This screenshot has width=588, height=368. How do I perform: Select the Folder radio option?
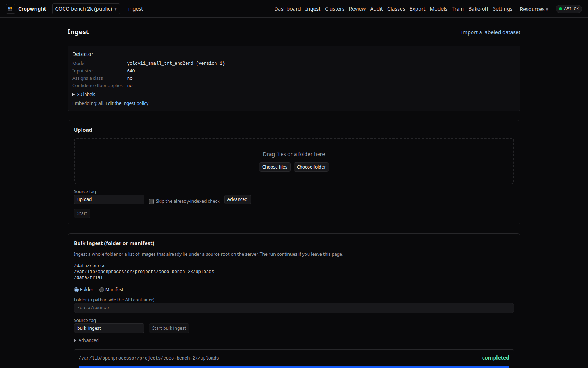tap(76, 290)
